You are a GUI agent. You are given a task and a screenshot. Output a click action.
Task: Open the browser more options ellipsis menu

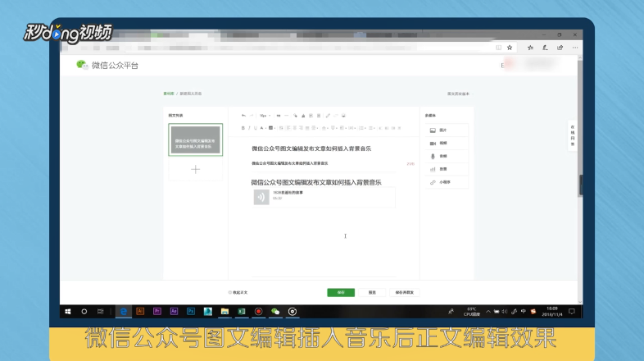[575, 48]
